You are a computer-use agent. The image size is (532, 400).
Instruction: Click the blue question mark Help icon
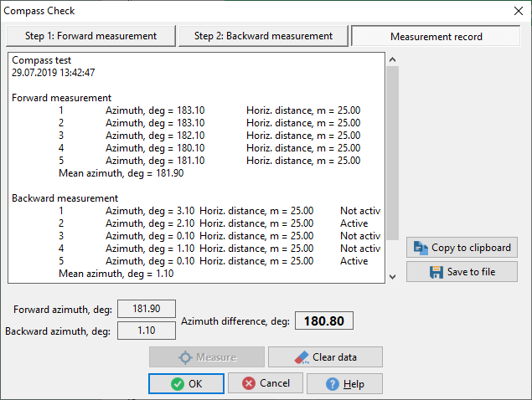(332, 384)
